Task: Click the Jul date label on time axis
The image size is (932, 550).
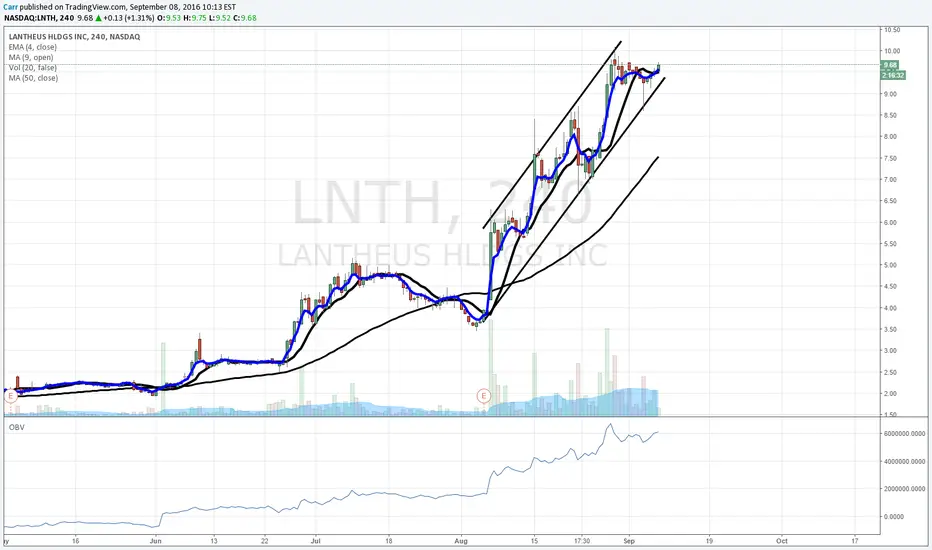Action: pyautogui.click(x=316, y=541)
